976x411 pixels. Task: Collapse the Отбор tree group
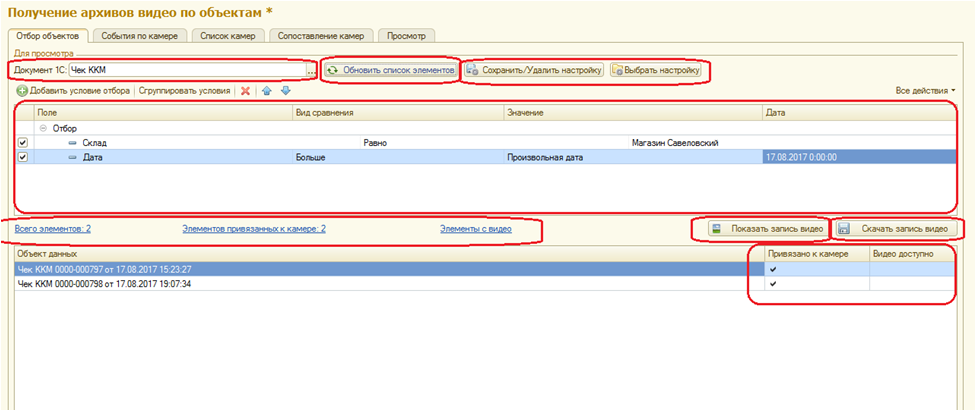42,128
